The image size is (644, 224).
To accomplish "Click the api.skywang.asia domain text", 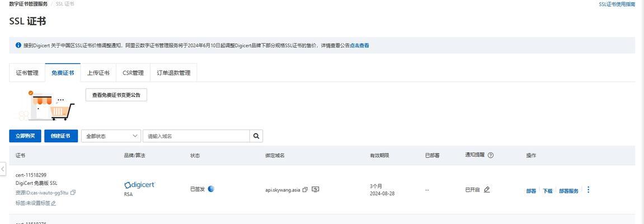I will tap(283, 190).
